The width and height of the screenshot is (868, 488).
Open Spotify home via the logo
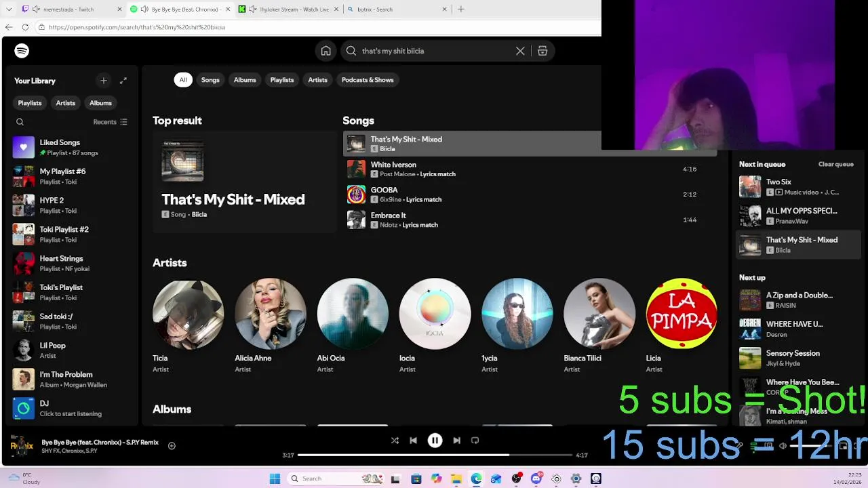click(x=22, y=51)
